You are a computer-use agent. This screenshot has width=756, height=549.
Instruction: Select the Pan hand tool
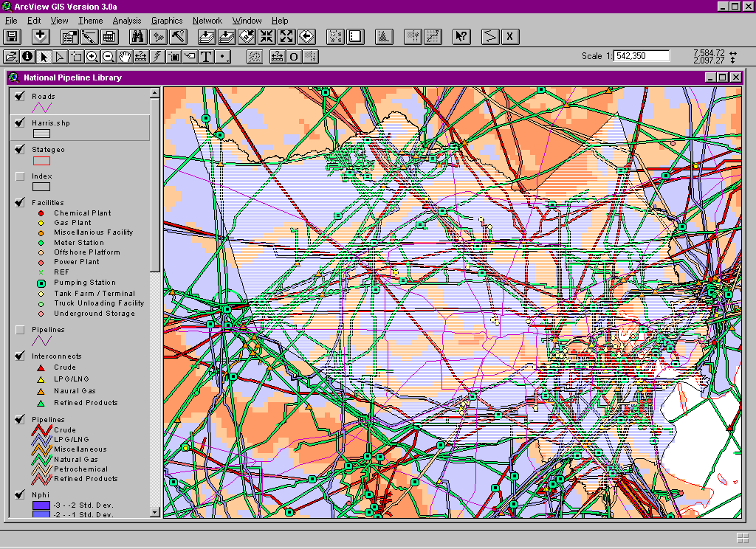[124, 57]
